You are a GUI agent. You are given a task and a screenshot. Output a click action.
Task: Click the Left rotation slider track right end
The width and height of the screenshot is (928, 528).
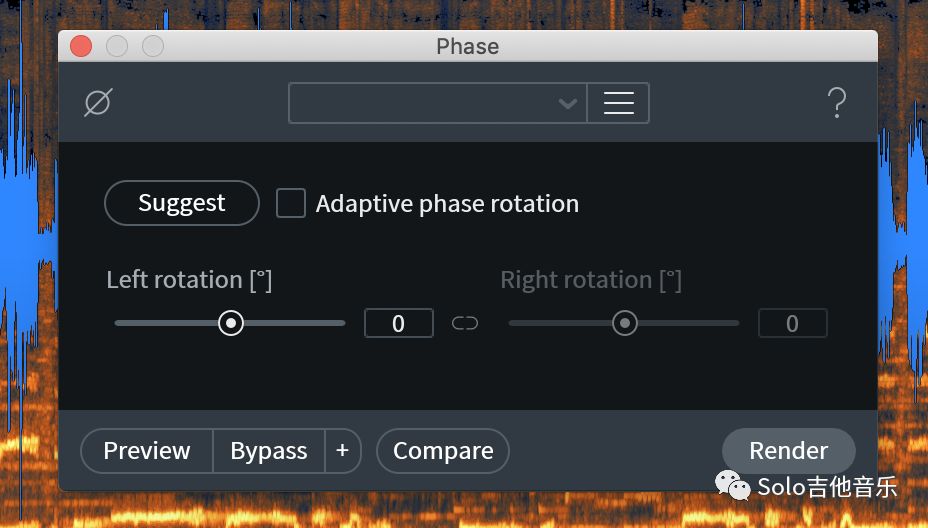point(341,323)
